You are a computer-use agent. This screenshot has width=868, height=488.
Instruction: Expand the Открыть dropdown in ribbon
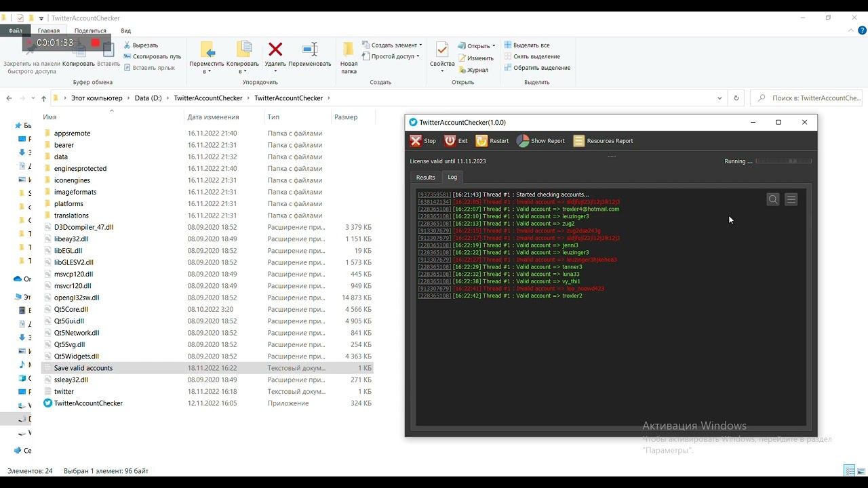coord(477,46)
